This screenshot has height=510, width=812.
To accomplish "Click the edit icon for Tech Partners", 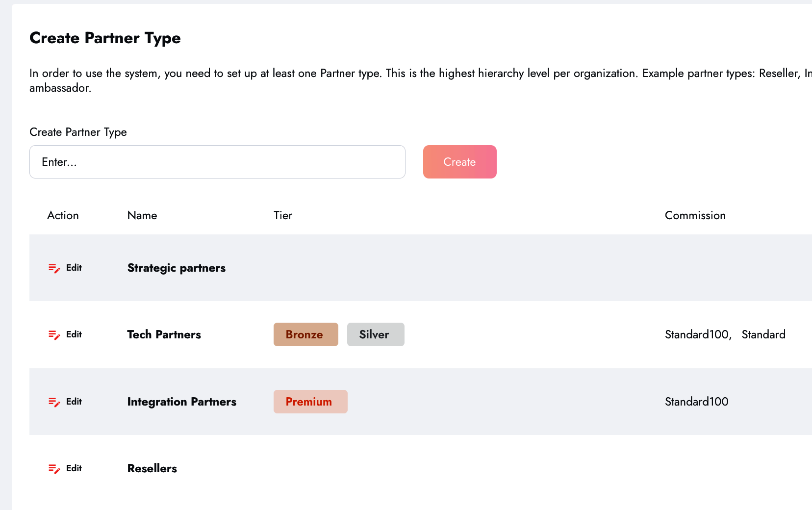I will (x=54, y=335).
